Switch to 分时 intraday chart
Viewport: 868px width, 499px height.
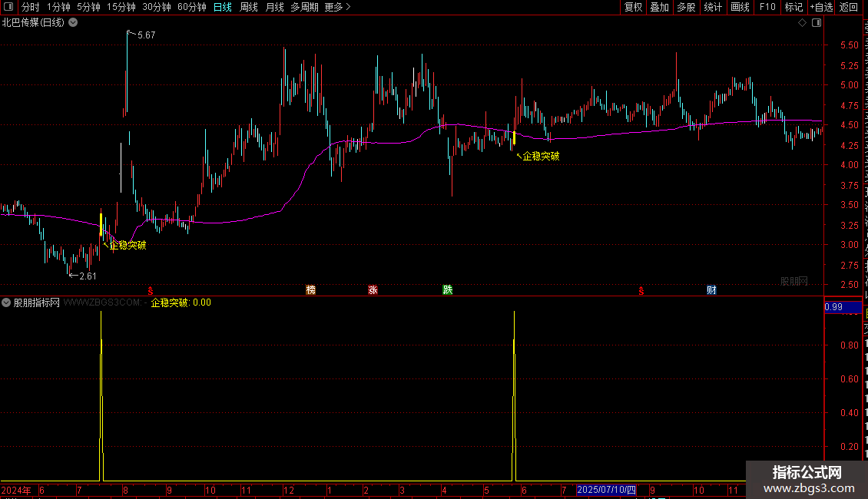pos(31,7)
